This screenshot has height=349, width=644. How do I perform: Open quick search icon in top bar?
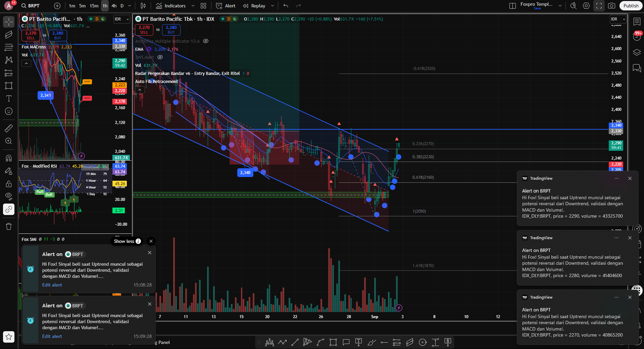coord(573,6)
